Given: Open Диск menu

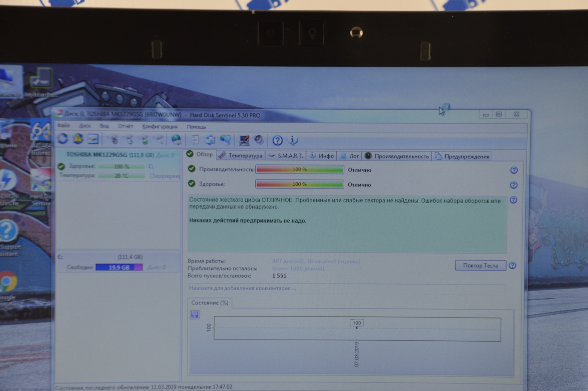Looking at the screenshot, I should click(x=85, y=126).
